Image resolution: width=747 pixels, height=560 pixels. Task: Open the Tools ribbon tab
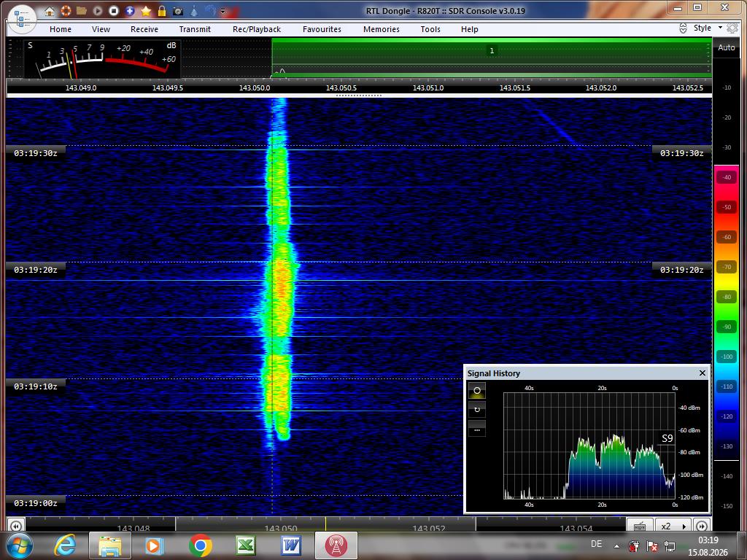point(430,29)
